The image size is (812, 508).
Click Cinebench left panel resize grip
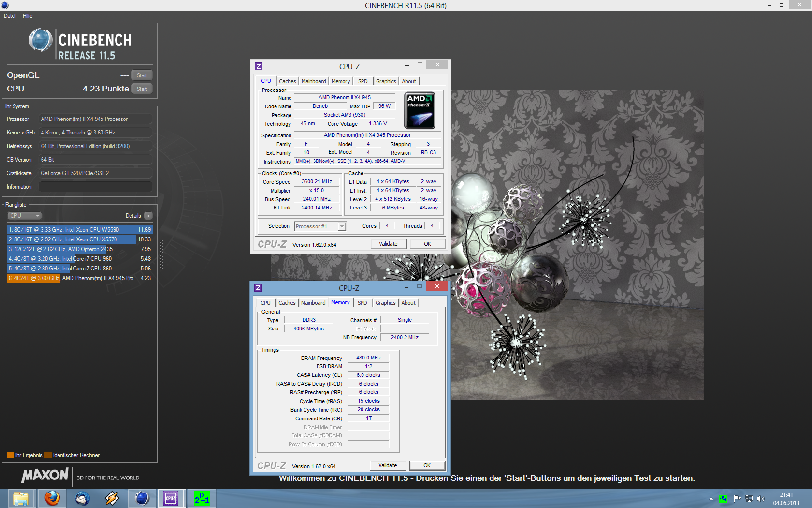click(161, 255)
